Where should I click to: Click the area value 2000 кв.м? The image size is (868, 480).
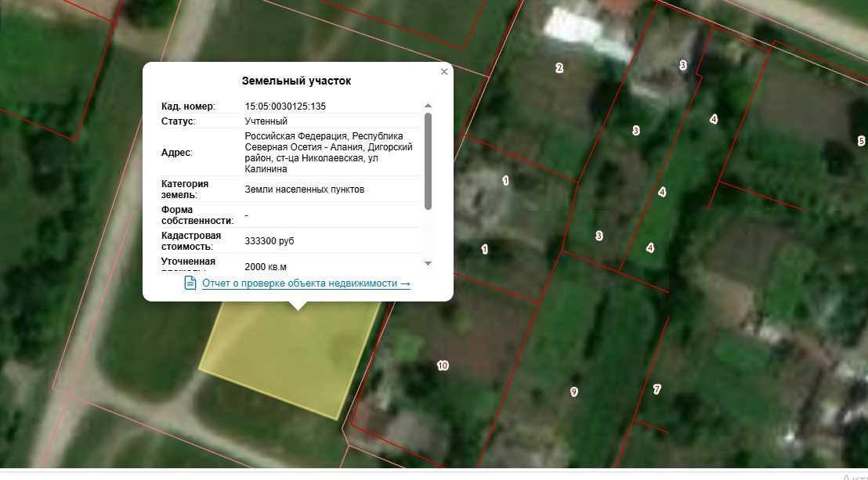(x=266, y=267)
